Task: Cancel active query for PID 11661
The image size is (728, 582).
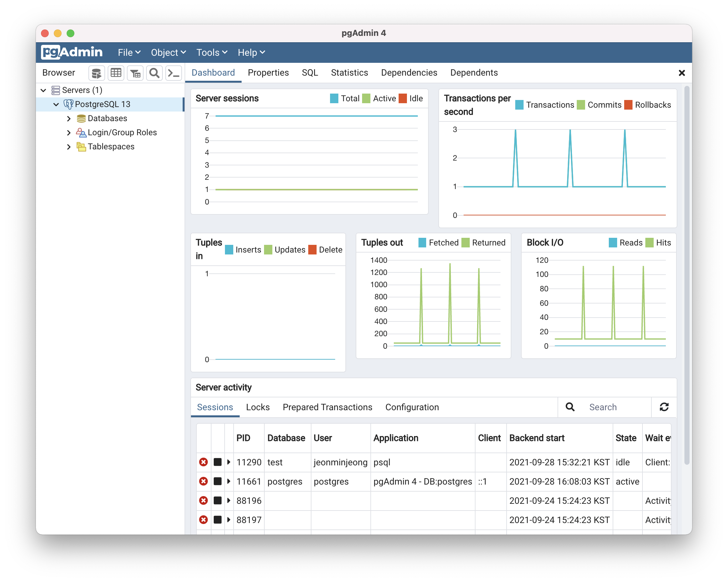Action: pyautogui.click(x=218, y=481)
